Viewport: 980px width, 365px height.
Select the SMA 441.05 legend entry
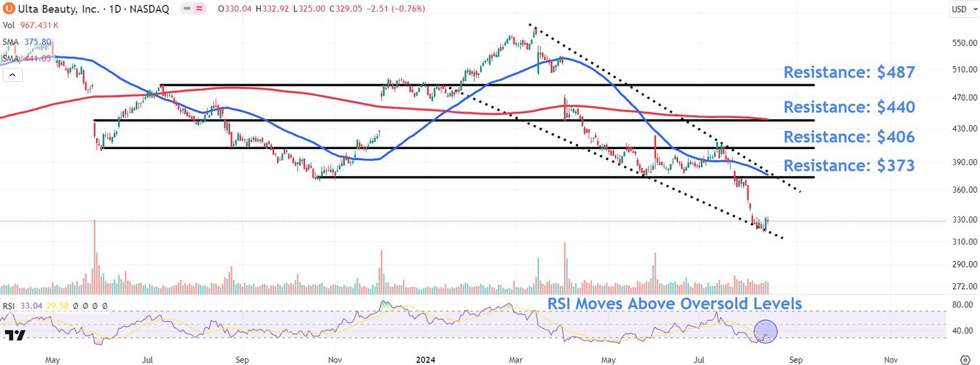(x=27, y=58)
